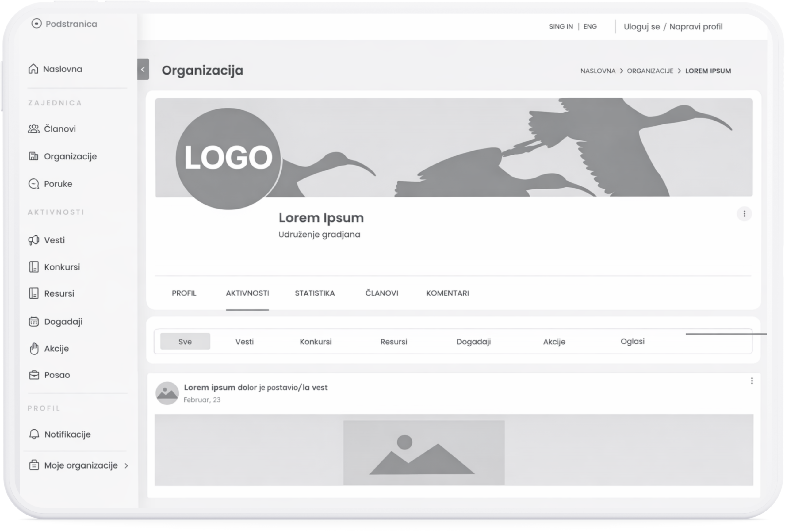Click Uloguj se / Napravi profil
Image resolution: width=785 pixels, height=532 pixels.
coord(673,27)
